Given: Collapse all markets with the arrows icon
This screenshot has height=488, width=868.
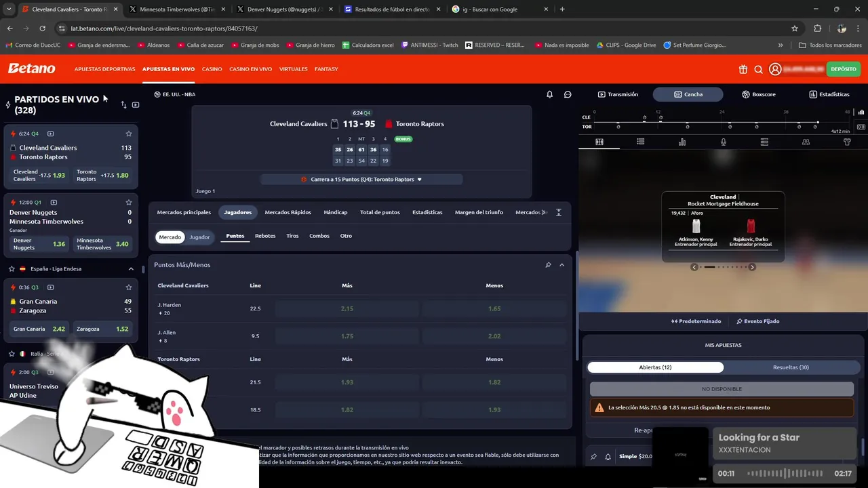Looking at the screenshot, I should [x=559, y=212].
